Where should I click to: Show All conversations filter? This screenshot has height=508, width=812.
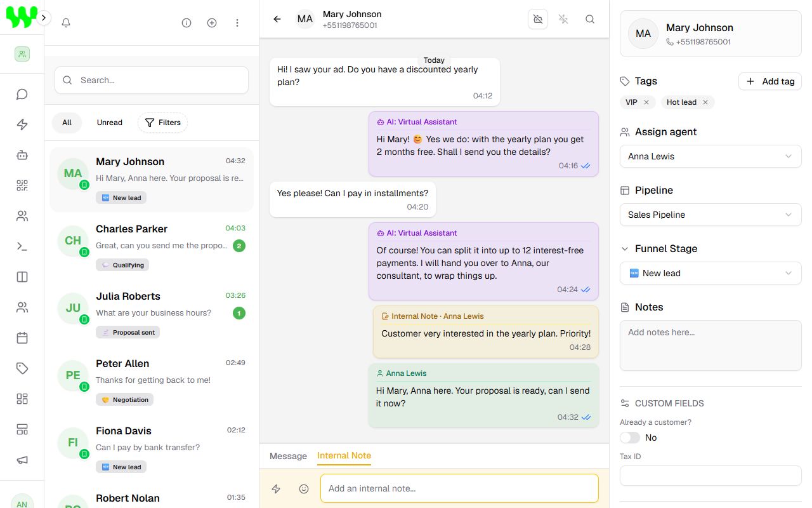[x=67, y=123]
